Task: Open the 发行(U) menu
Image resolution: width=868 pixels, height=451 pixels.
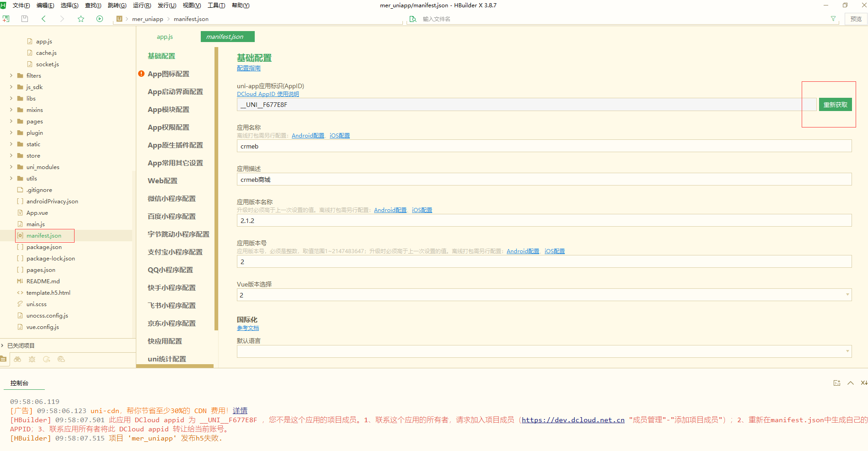Action: click(167, 5)
